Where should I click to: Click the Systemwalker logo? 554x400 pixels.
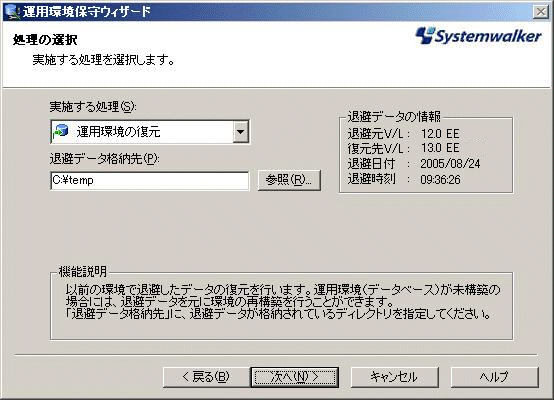coord(478,36)
